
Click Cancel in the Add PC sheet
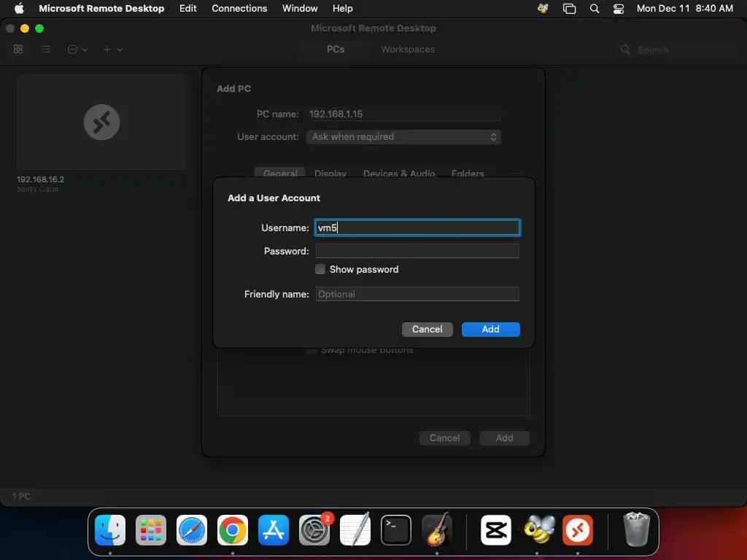[444, 438]
